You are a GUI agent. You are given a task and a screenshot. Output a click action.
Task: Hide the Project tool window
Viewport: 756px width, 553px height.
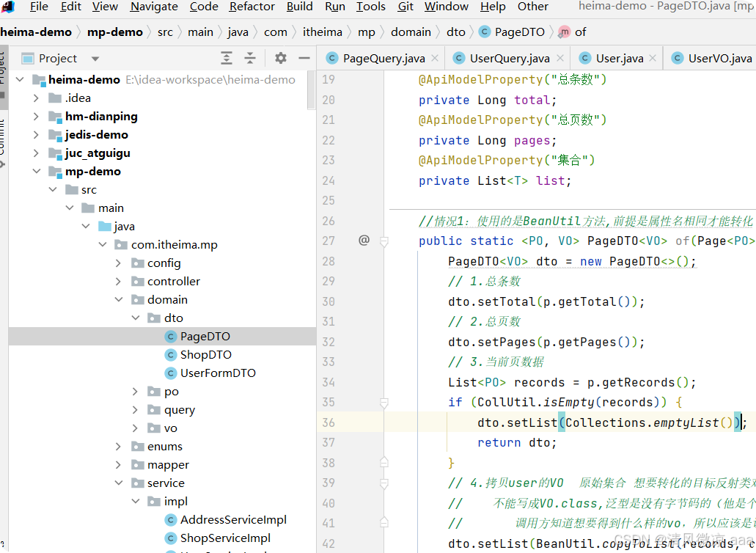(304, 59)
